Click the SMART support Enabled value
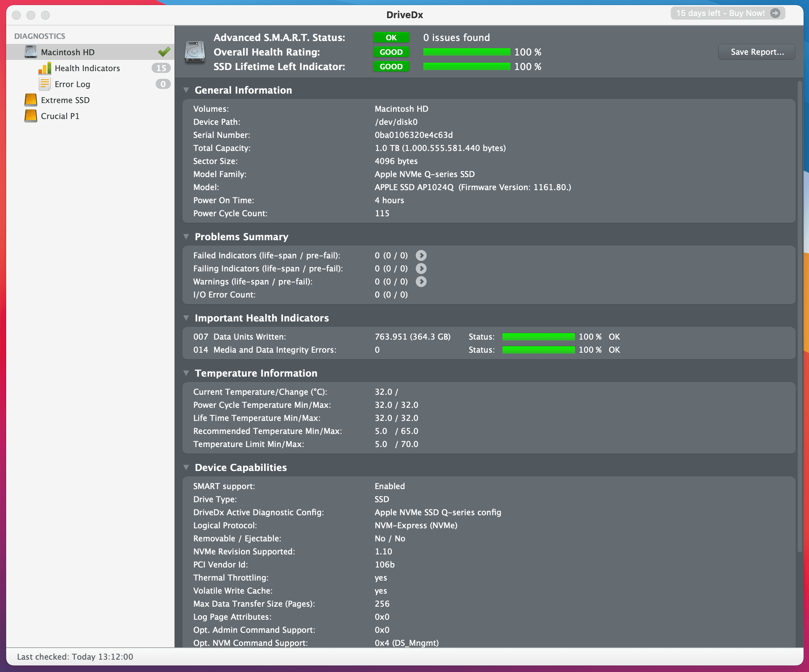 (390, 486)
